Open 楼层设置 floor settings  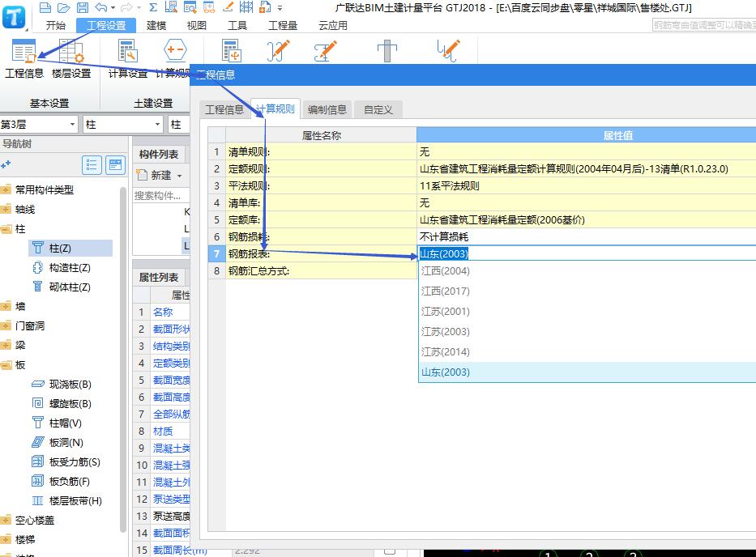pos(71,59)
